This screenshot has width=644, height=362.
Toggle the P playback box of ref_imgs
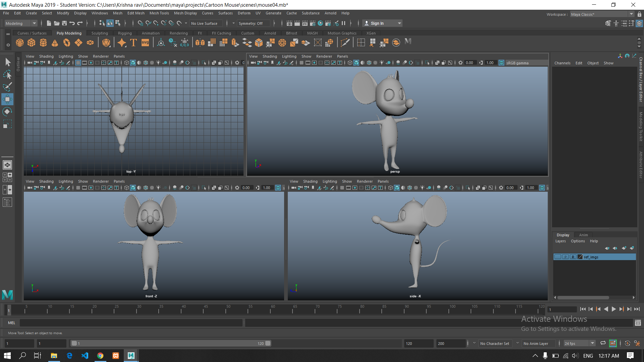tap(566, 257)
